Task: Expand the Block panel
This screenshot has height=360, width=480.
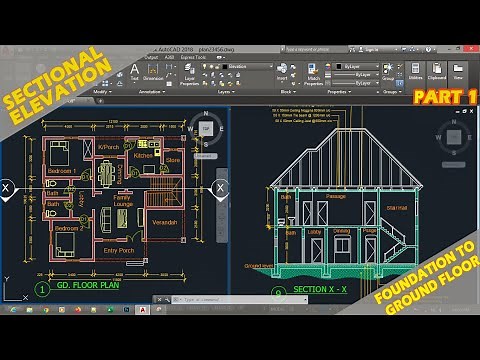Action: 288,92
